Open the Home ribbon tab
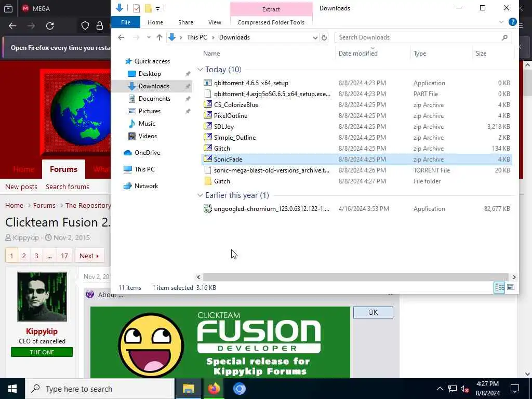The width and height of the screenshot is (532, 399). pos(155,22)
